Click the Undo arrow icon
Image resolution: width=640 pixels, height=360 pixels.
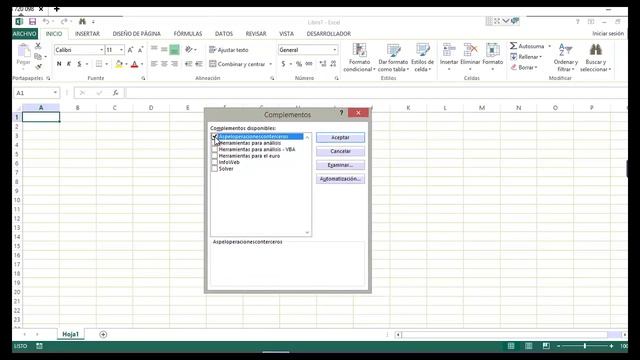pos(46,22)
